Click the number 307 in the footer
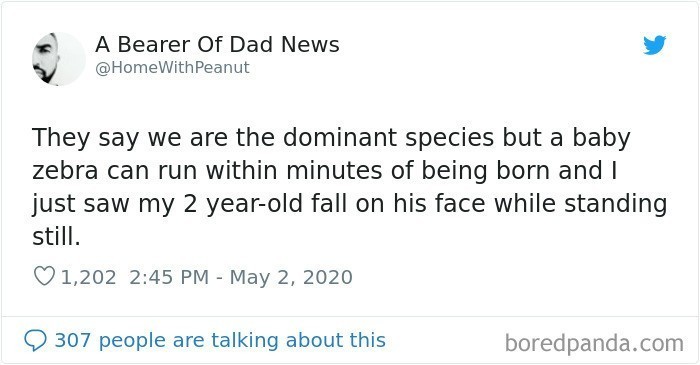 (73, 340)
